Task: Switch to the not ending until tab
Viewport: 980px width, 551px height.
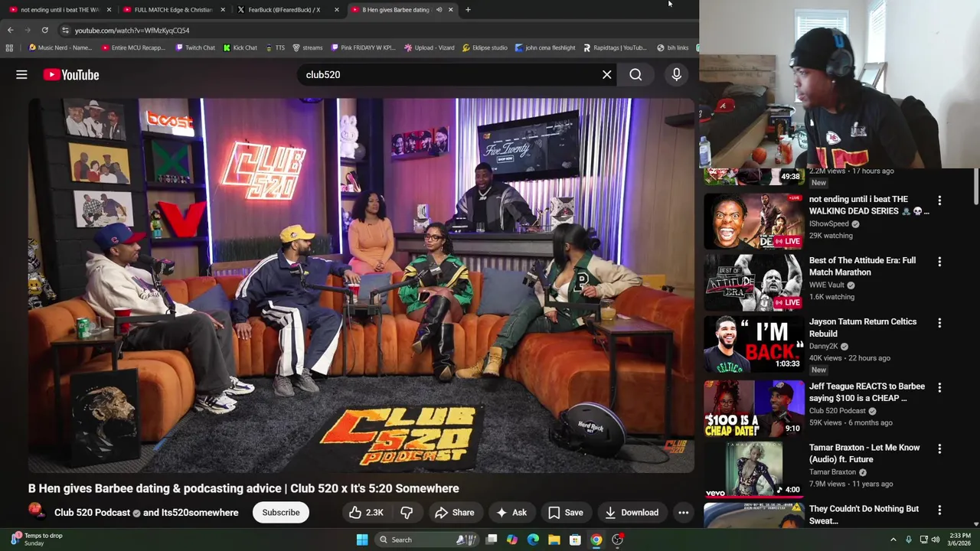Action: tap(59, 9)
